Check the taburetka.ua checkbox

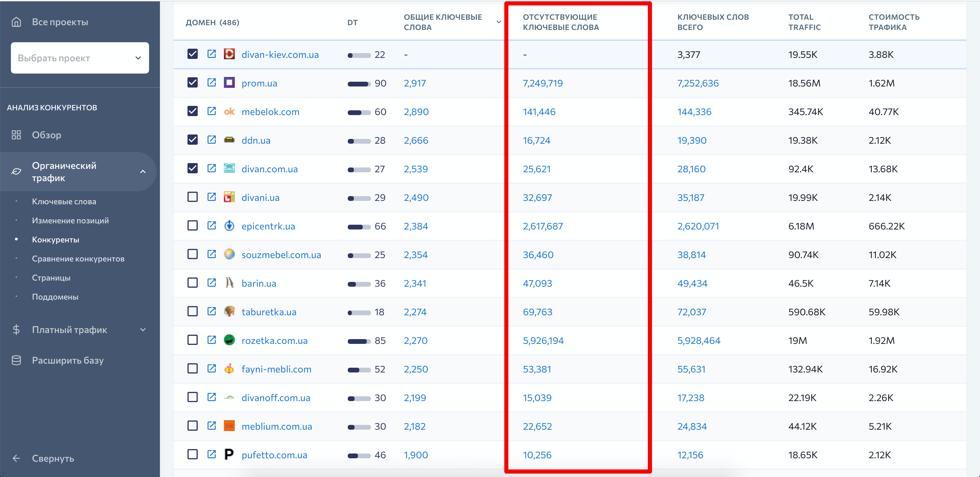(193, 312)
